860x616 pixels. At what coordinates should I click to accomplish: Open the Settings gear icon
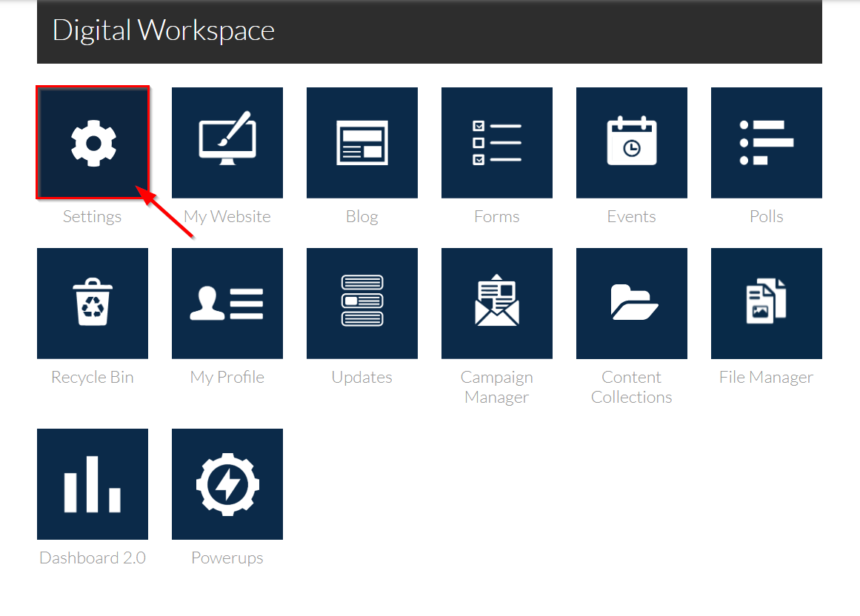(x=92, y=142)
